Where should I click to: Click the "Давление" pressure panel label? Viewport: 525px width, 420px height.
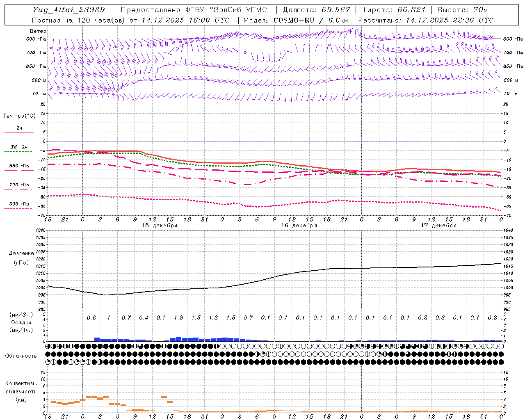(21, 253)
